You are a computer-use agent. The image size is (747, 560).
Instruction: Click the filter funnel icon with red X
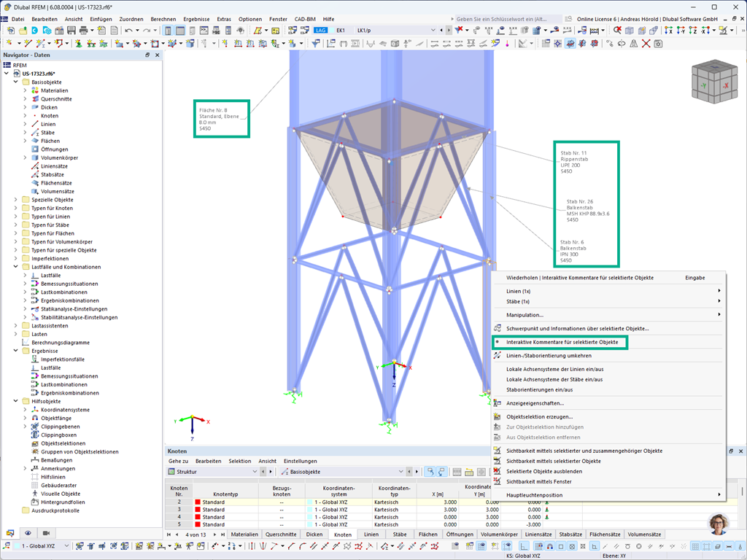click(460, 30)
